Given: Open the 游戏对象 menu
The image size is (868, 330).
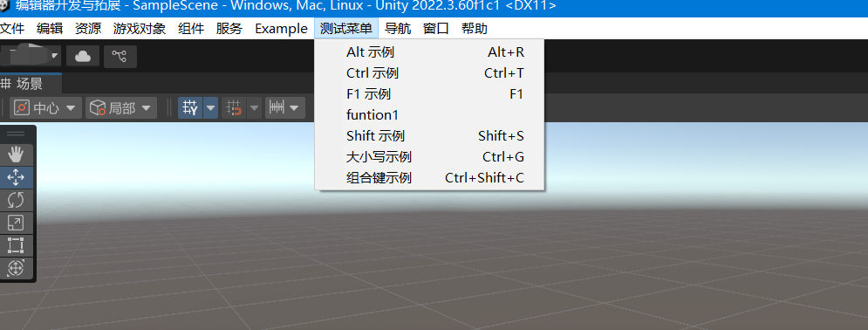Looking at the screenshot, I should click(x=140, y=28).
